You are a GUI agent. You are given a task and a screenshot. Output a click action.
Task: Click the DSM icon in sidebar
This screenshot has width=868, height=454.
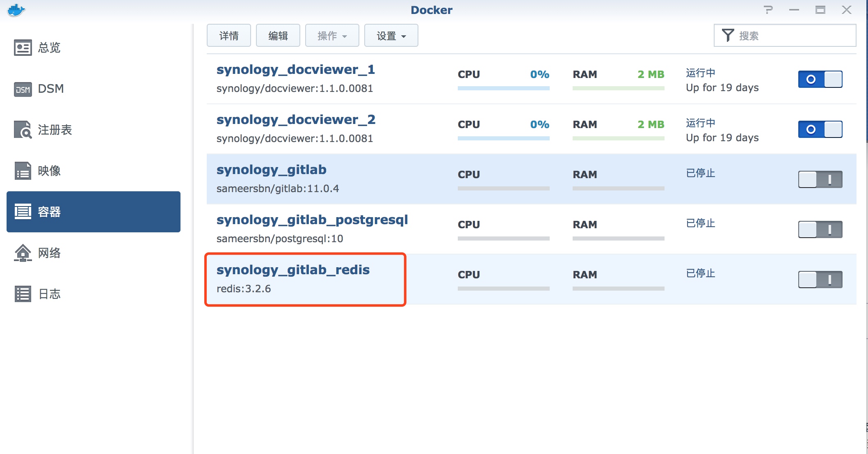(23, 89)
